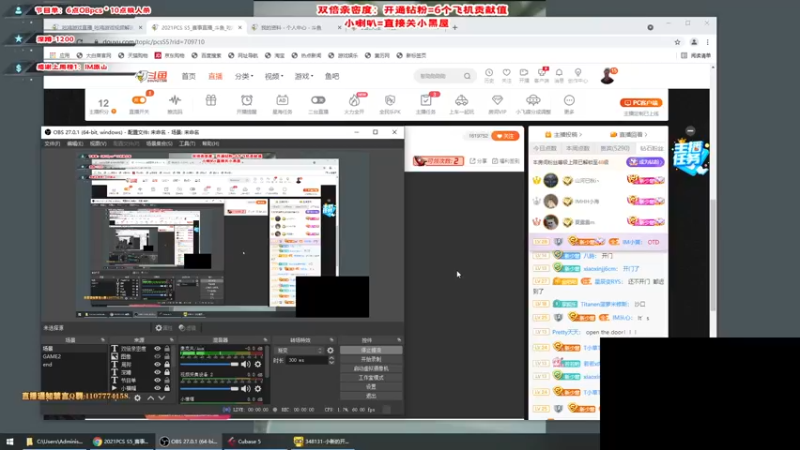The width and height of the screenshot is (800, 450).
Task: Toggle the lock on the 小喇叭 source
Action: [167, 388]
